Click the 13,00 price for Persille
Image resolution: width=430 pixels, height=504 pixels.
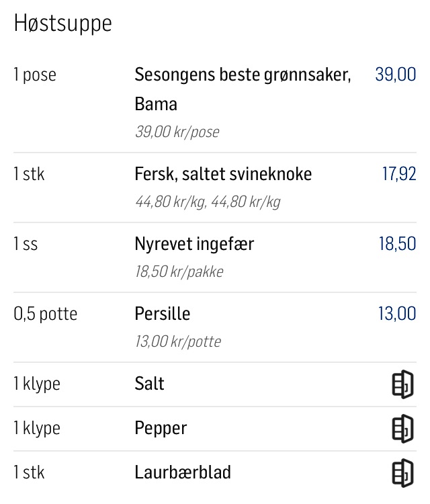click(x=397, y=314)
